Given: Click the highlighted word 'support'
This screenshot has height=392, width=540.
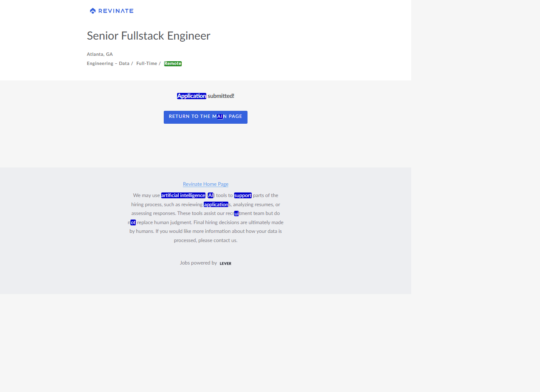Looking at the screenshot, I should (x=242, y=195).
